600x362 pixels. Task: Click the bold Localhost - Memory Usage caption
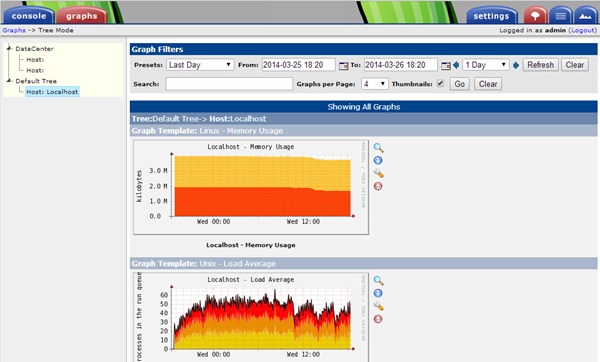[251, 245]
